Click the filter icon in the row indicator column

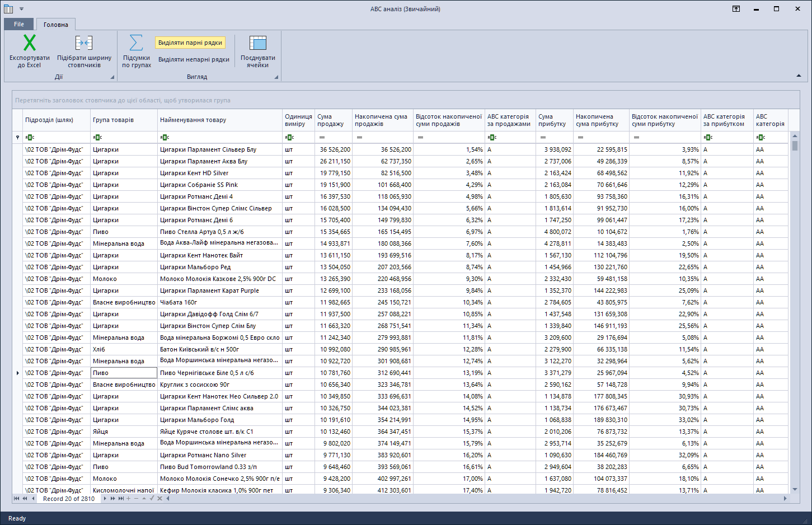[17, 137]
